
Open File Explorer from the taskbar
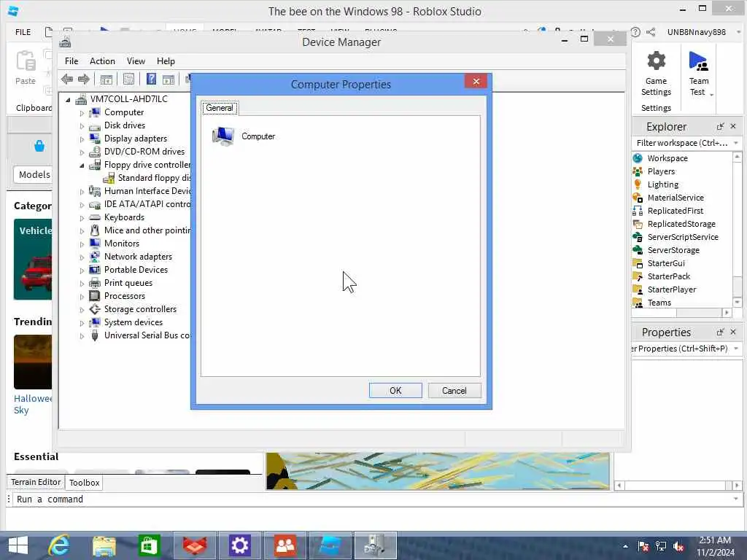tap(104, 545)
